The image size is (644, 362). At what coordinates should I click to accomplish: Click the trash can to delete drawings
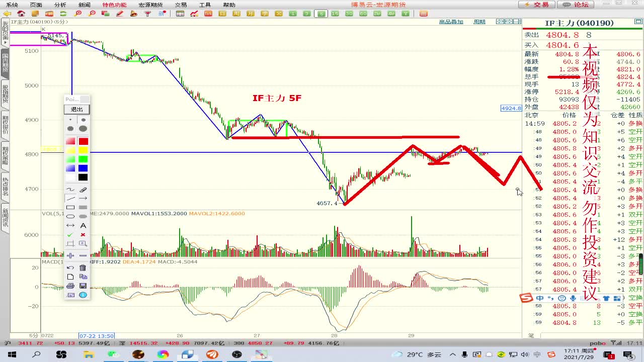pyautogui.click(x=83, y=267)
